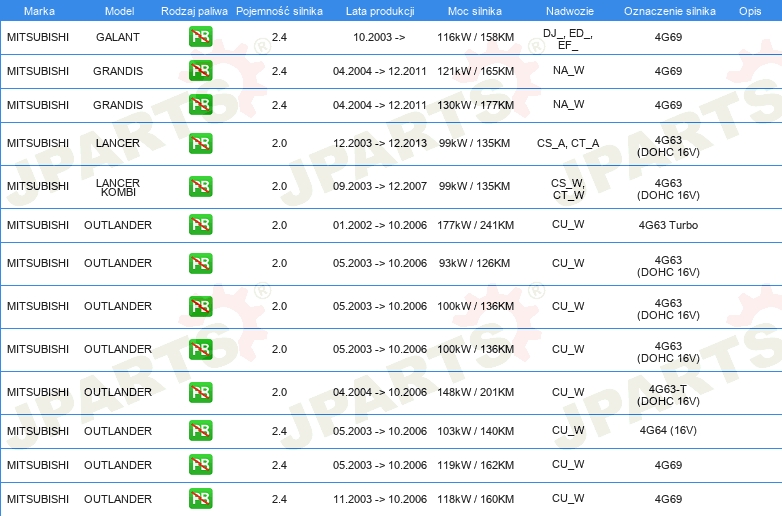Click the fuel icon in the GRANDIS 121kW row
This screenshot has width=782, height=516.
point(200,71)
